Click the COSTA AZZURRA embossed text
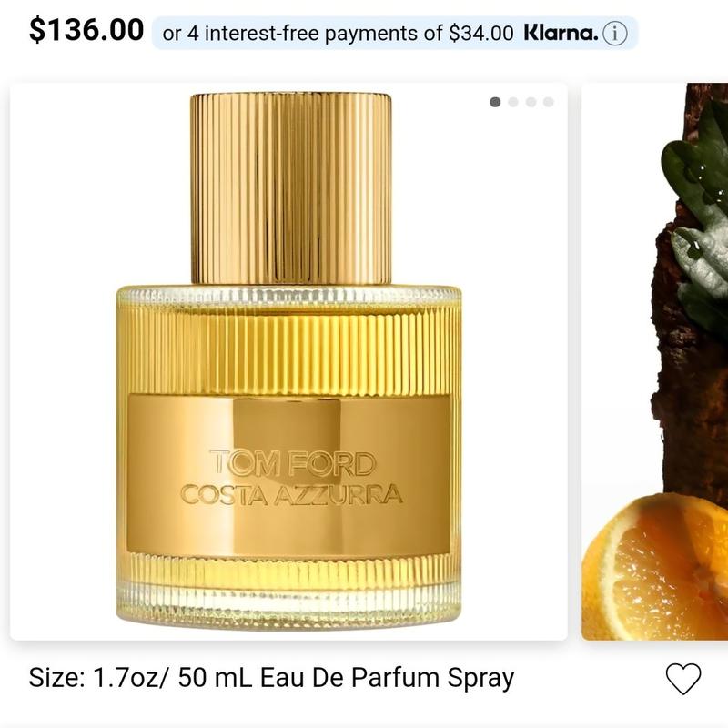728x728 pixels. (291, 494)
